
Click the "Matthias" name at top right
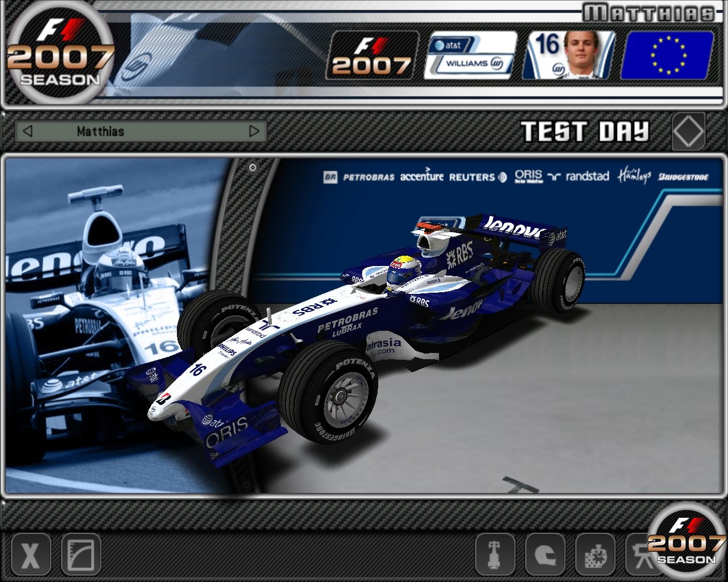coord(648,13)
